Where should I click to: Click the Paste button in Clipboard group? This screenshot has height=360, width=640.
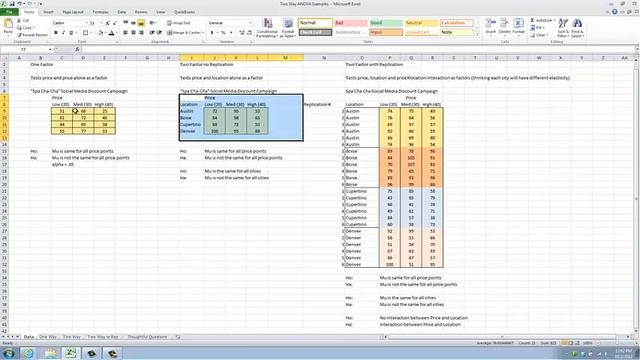coord(8,27)
